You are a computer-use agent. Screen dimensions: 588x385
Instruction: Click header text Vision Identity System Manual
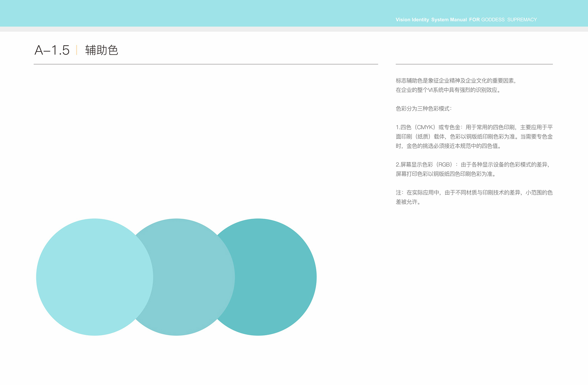pyautogui.click(x=431, y=20)
